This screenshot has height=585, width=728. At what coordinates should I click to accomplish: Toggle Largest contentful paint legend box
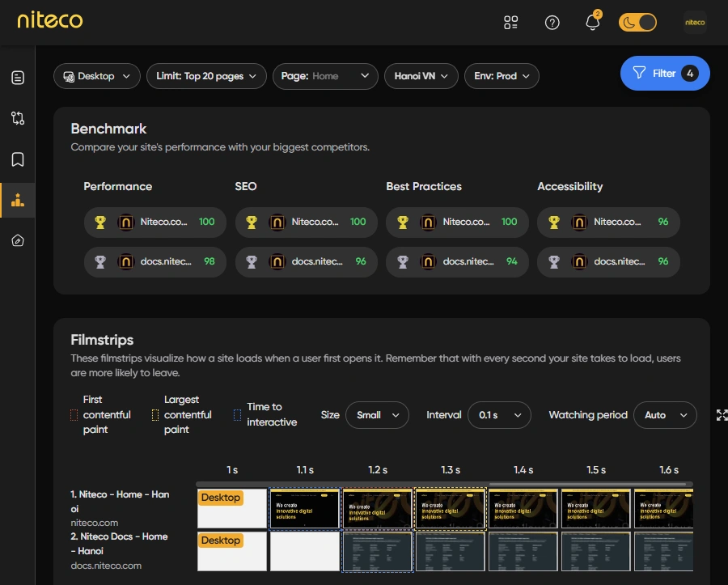coord(155,415)
